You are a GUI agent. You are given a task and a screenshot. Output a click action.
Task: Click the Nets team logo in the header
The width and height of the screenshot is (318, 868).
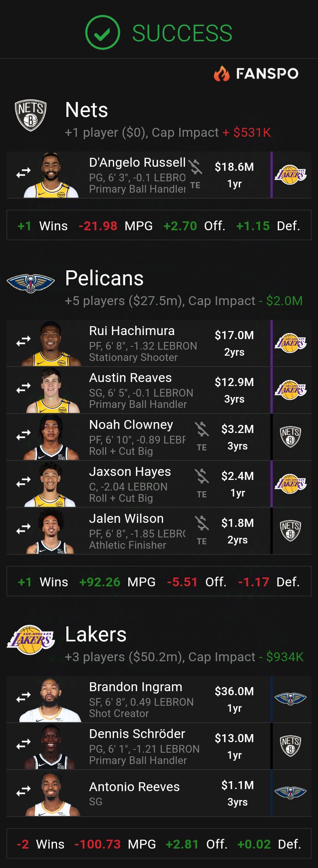click(31, 115)
